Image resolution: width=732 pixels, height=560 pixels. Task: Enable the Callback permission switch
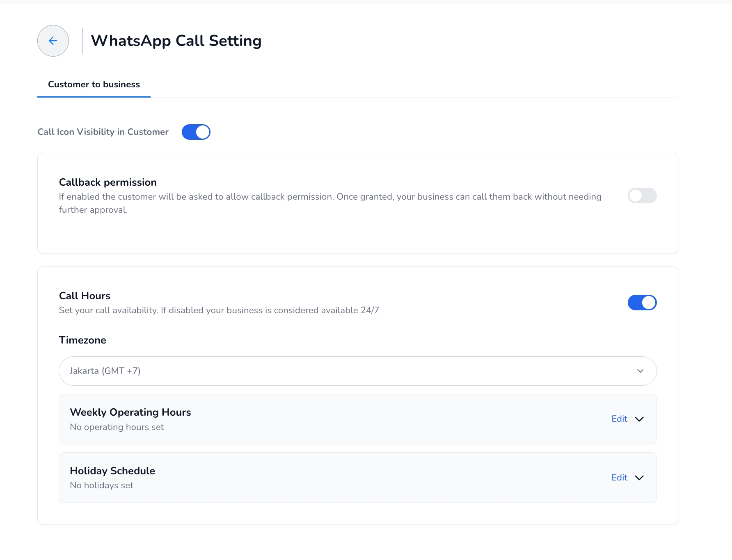[x=642, y=196]
